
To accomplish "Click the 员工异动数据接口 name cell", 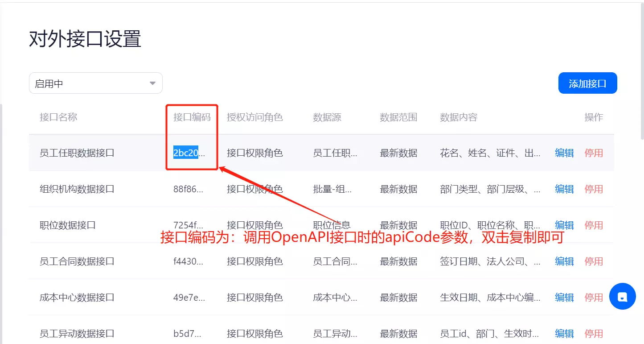I will click(77, 333).
